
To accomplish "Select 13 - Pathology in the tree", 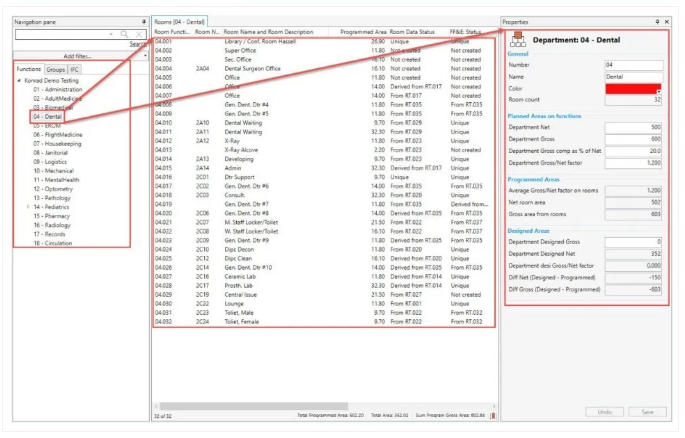I will click(x=52, y=198).
